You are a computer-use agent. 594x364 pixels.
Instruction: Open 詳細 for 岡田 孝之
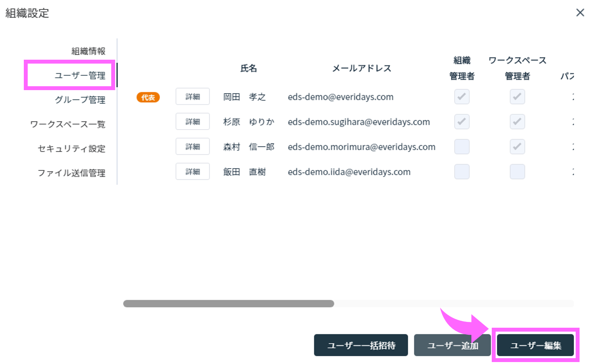coord(192,96)
